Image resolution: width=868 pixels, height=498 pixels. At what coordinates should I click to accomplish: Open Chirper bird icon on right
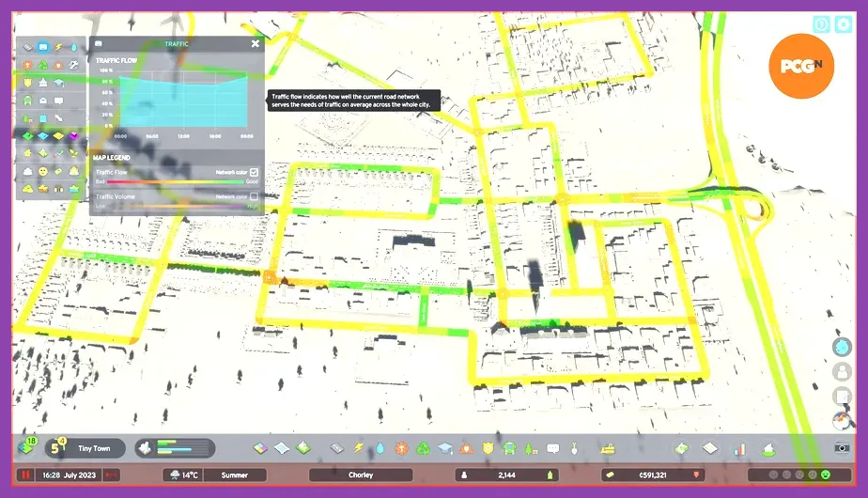pyautogui.click(x=842, y=348)
